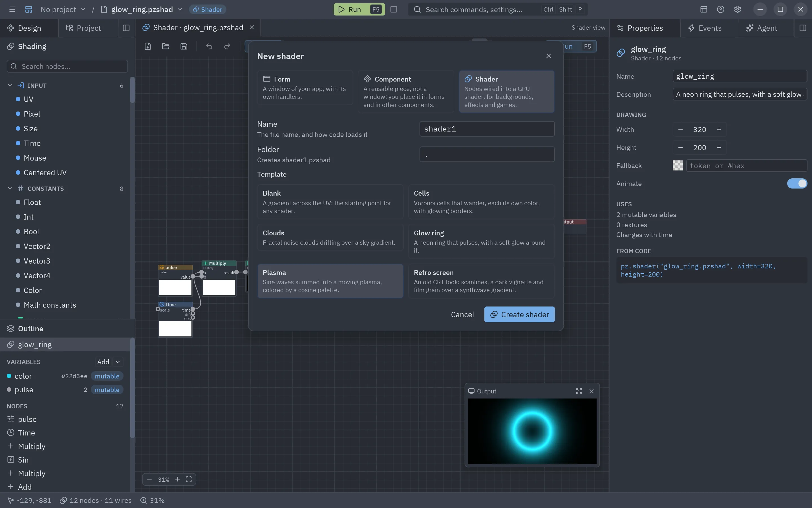Choose the Cells template
Screen dimensions: 812x508
[x=481, y=202]
